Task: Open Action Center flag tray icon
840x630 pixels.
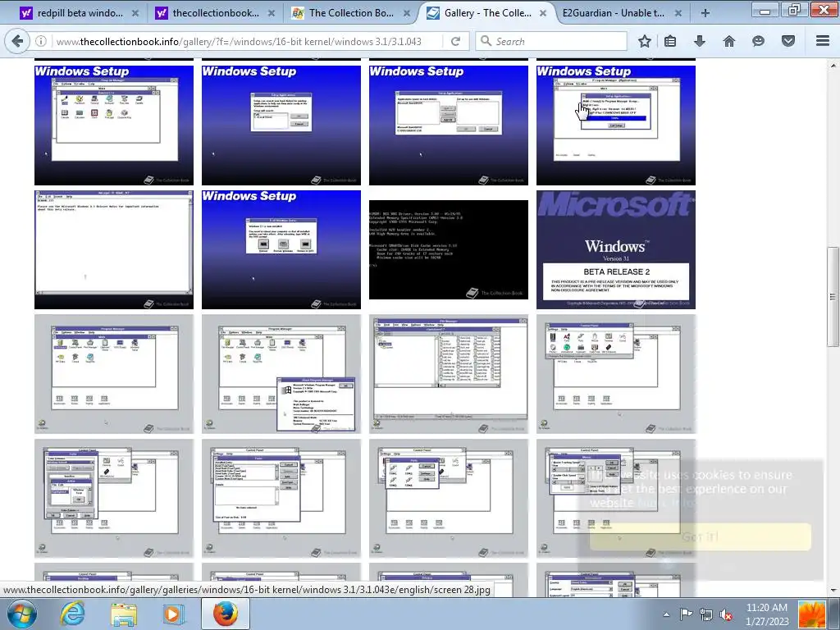Action: (x=686, y=614)
